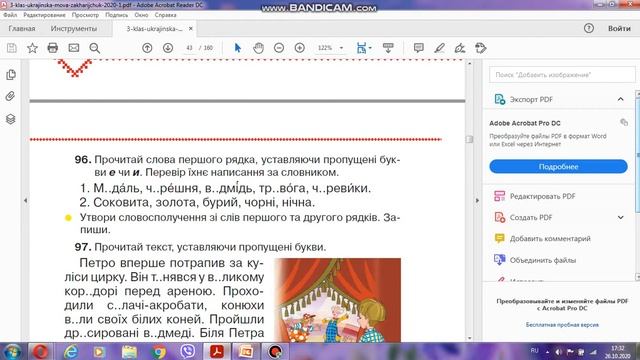
Task: Go to previous page up arrow
Action: tap(147, 48)
